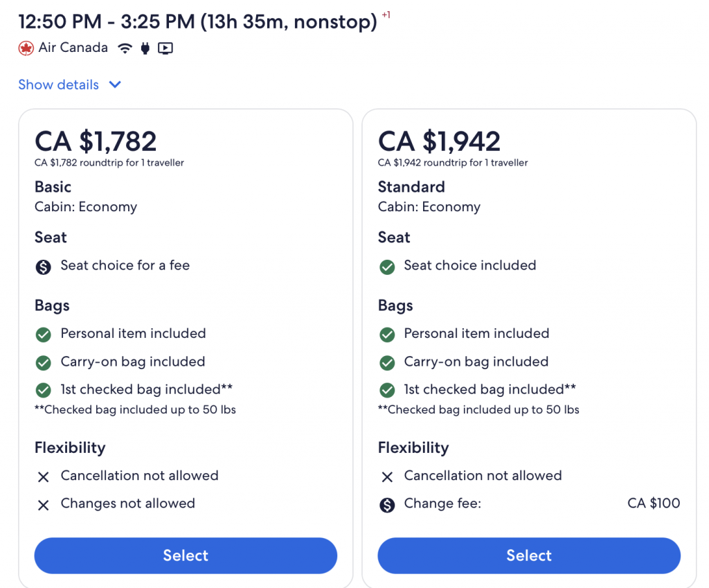This screenshot has height=588, width=709.
Task: Click X icon beside Changes not allowed
Action: [x=44, y=505]
